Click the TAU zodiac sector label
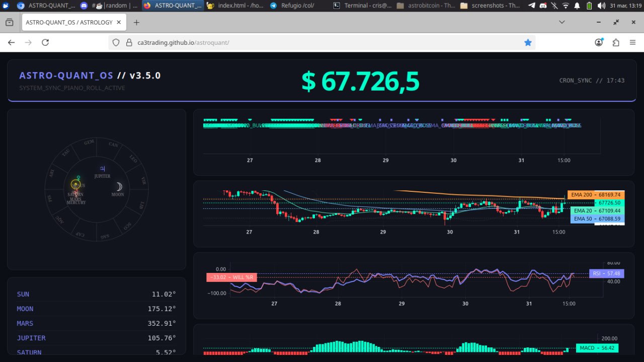Image resolution: width=644 pixels, height=362 pixels. (x=66, y=153)
